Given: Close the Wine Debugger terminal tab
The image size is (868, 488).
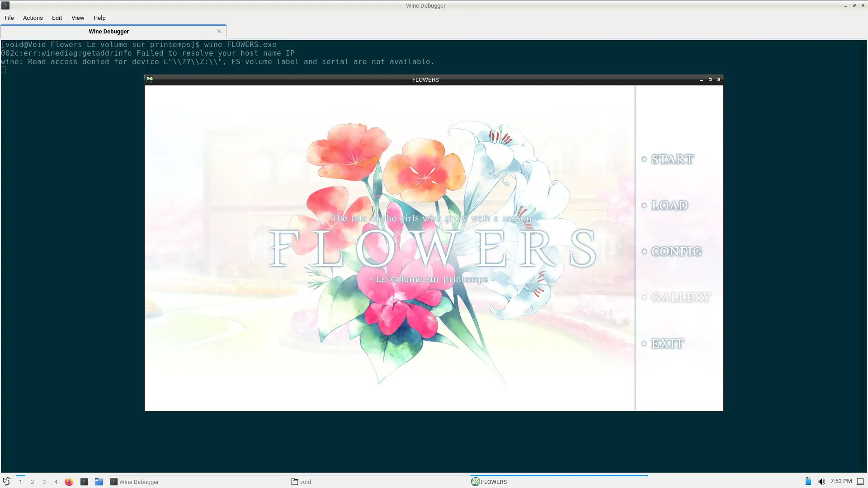Looking at the screenshot, I should (219, 31).
